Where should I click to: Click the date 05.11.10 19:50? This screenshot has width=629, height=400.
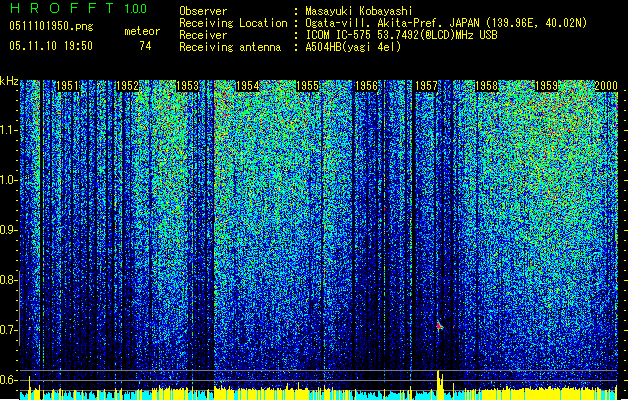(x=51, y=46)
